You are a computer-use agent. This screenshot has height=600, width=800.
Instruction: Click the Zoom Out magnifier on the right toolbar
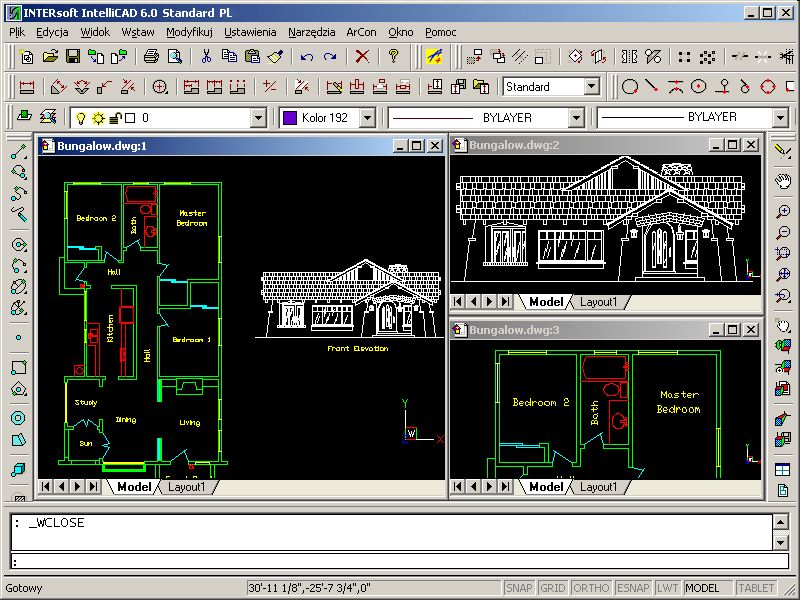pyautogui.click(x=782, y=233)
